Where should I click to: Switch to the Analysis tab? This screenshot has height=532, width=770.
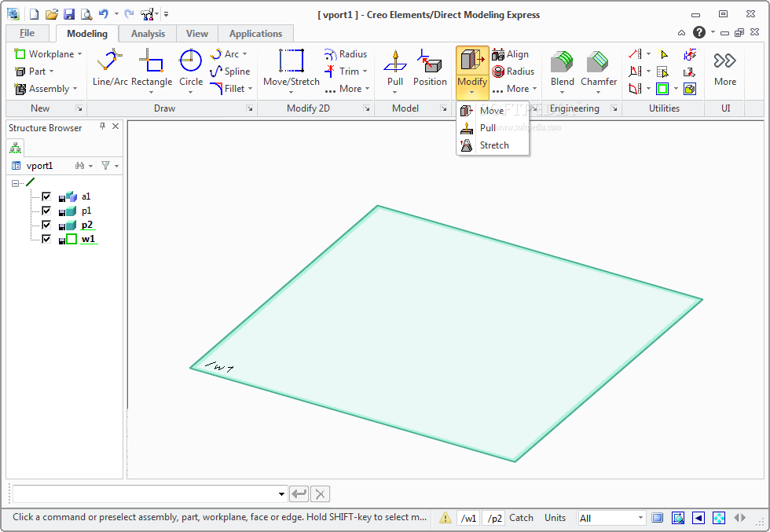click(148, 34)
